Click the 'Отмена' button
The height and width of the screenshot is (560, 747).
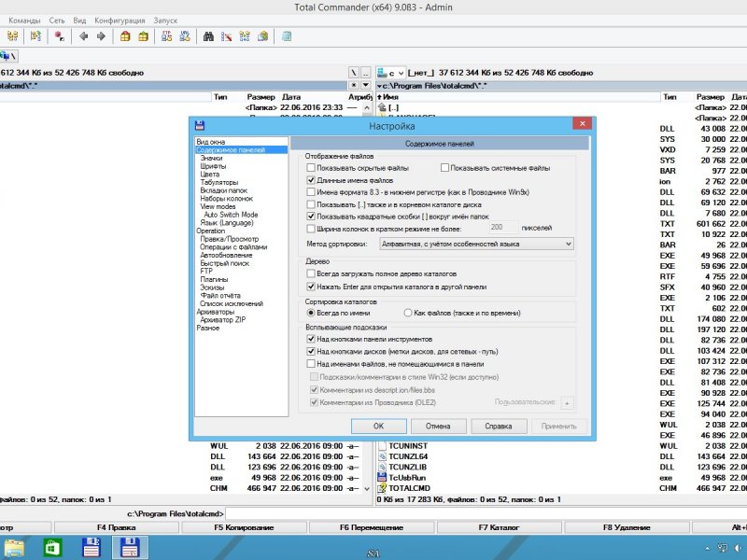[438, 427]
